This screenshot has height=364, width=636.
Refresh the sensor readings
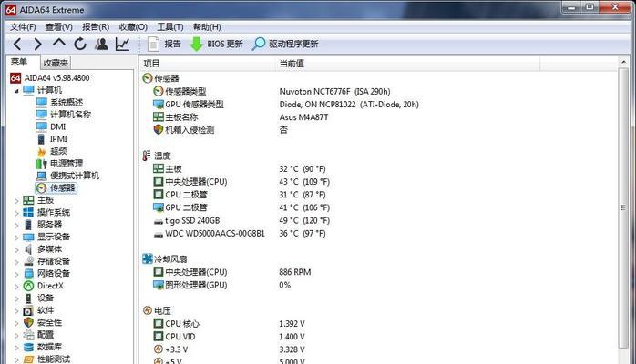pyautogui.click(x=80, y=44)
